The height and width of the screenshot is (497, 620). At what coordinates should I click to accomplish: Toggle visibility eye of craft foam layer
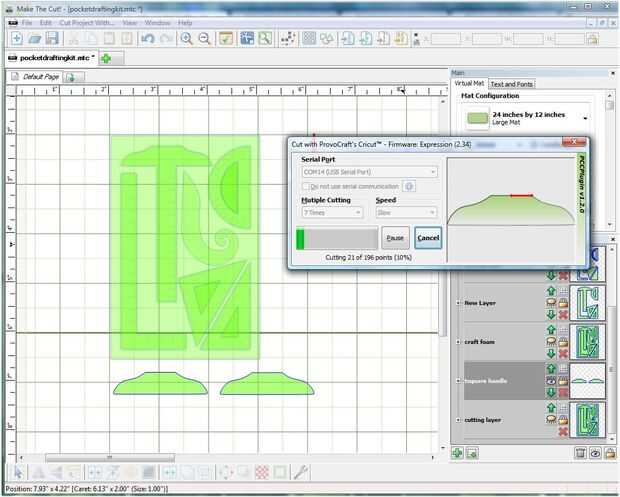pos(551,342)
